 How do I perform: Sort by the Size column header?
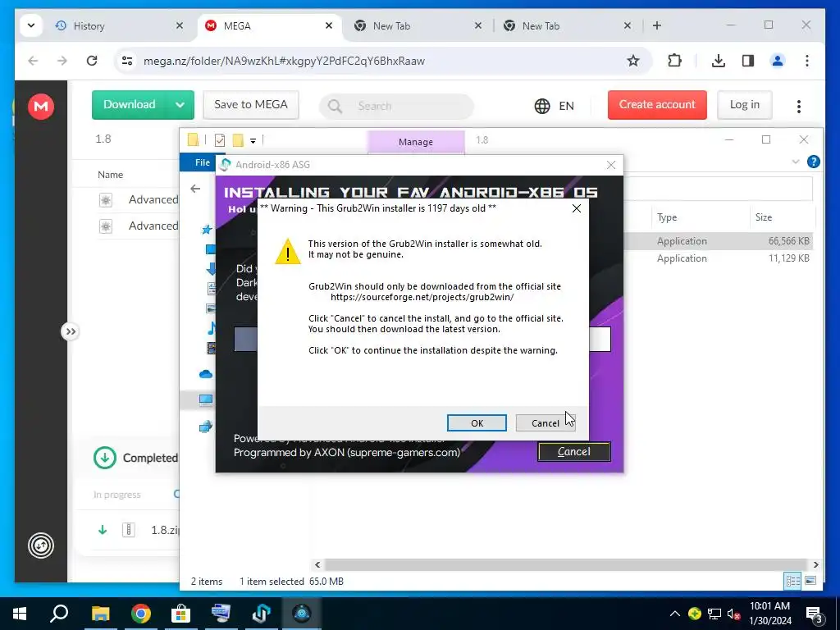point(764,217)
